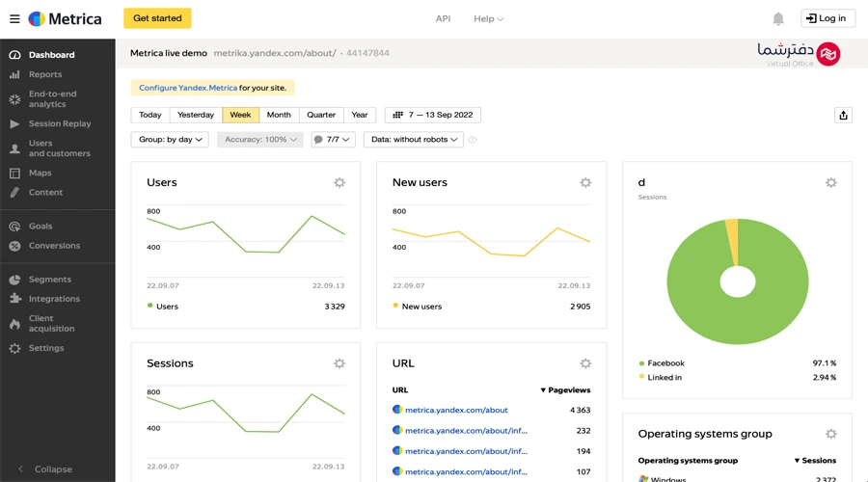868x482 pixels.
Task: Click Users and customers person icon
Action: [14, 148]
